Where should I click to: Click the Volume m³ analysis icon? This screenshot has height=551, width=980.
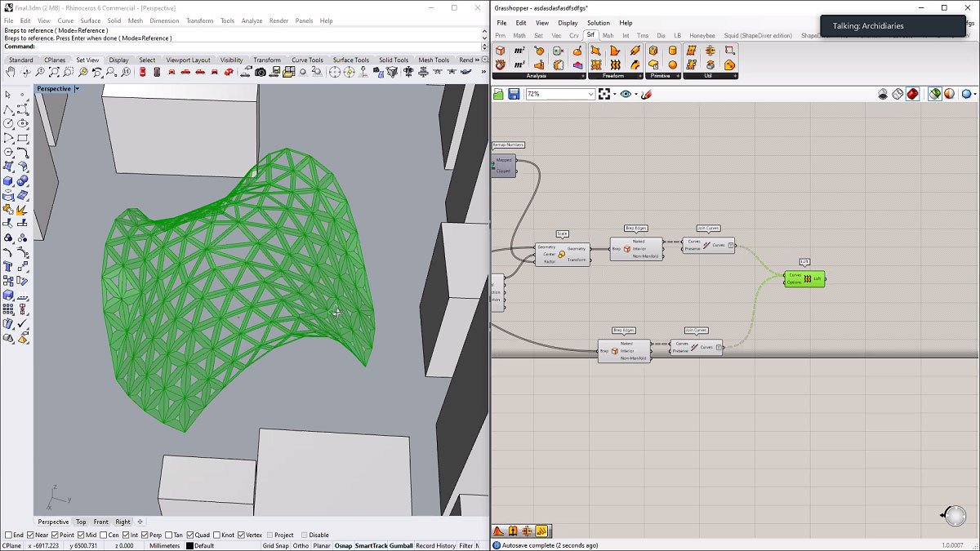[x=519, y=64]
